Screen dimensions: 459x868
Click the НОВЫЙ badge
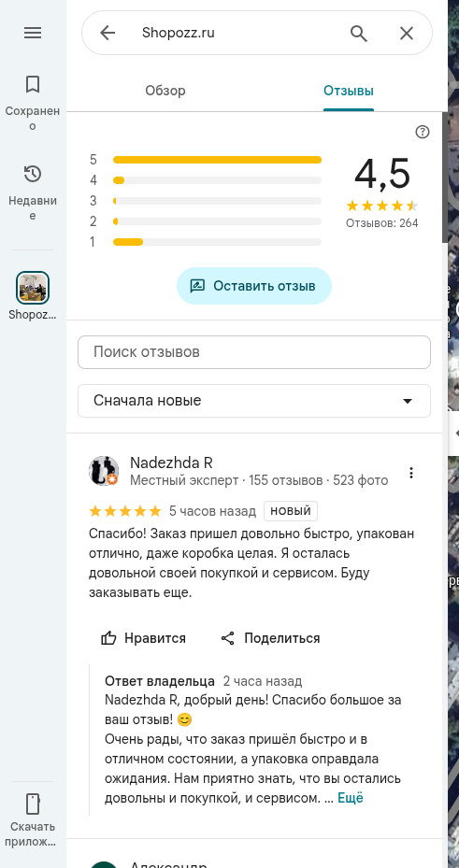(291, 511)
